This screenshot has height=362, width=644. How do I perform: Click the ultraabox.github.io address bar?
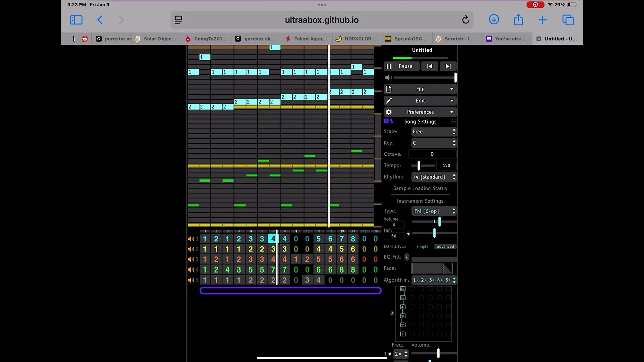coord(322,20)
